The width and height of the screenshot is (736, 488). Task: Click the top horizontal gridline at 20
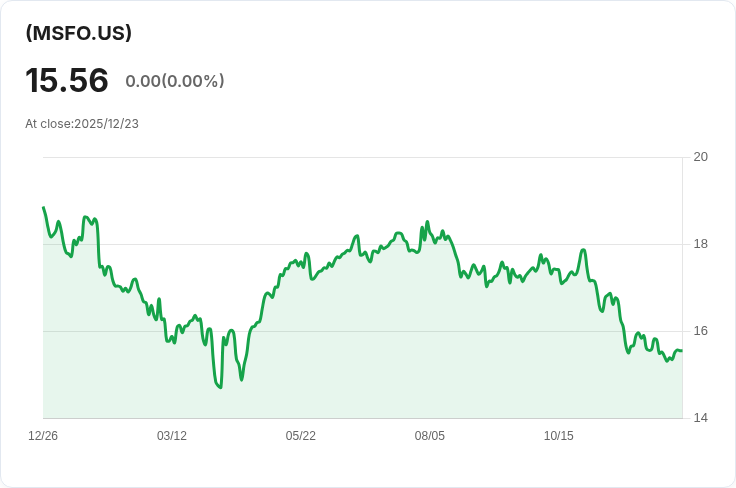pyautogui.click(x=360, y=157)
